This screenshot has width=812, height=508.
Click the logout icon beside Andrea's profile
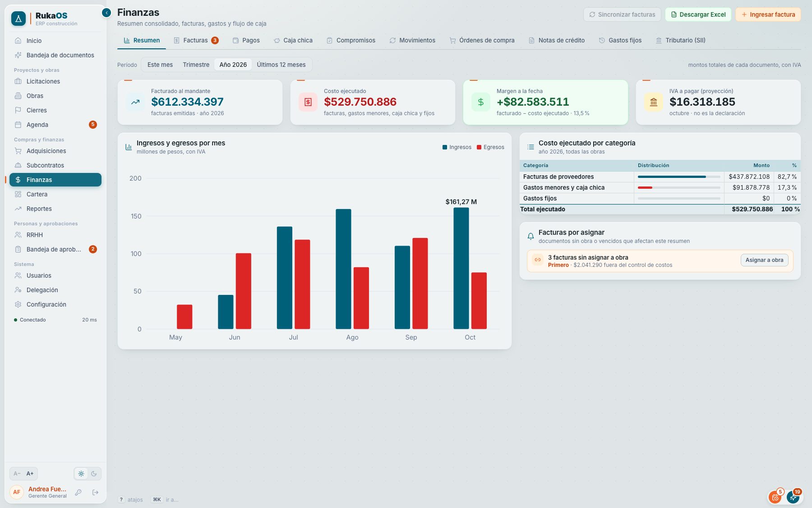pos(95,492)
